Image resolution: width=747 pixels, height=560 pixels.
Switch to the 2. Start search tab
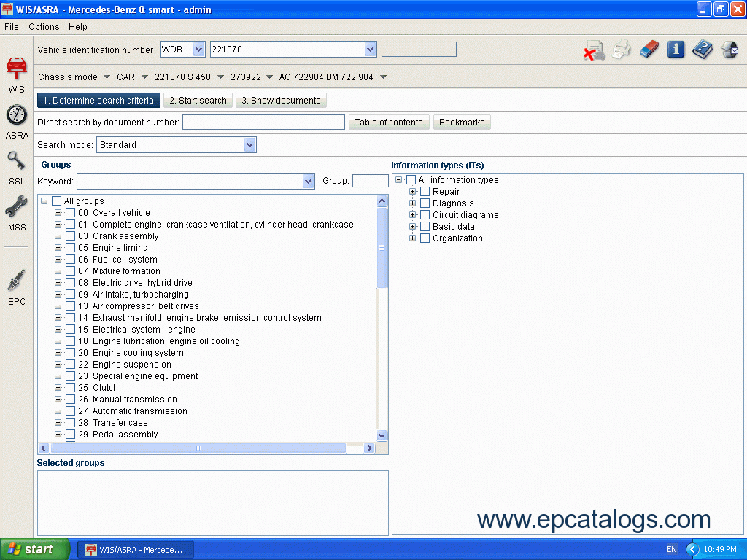coord(198,101)
